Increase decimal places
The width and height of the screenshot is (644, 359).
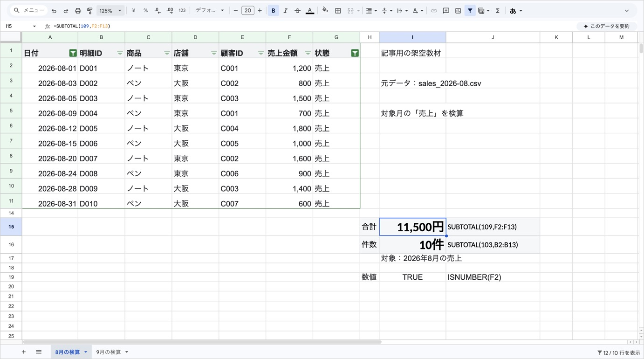[170, 11]
